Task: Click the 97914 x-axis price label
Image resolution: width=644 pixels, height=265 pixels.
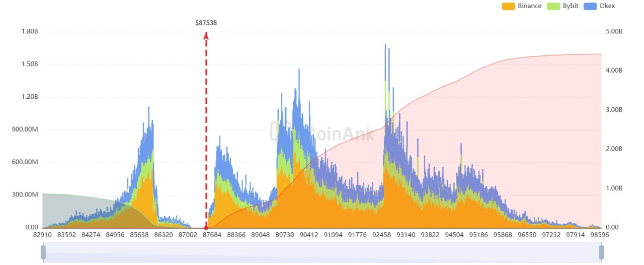Action: pyautogui.click(x=576, y=235)
